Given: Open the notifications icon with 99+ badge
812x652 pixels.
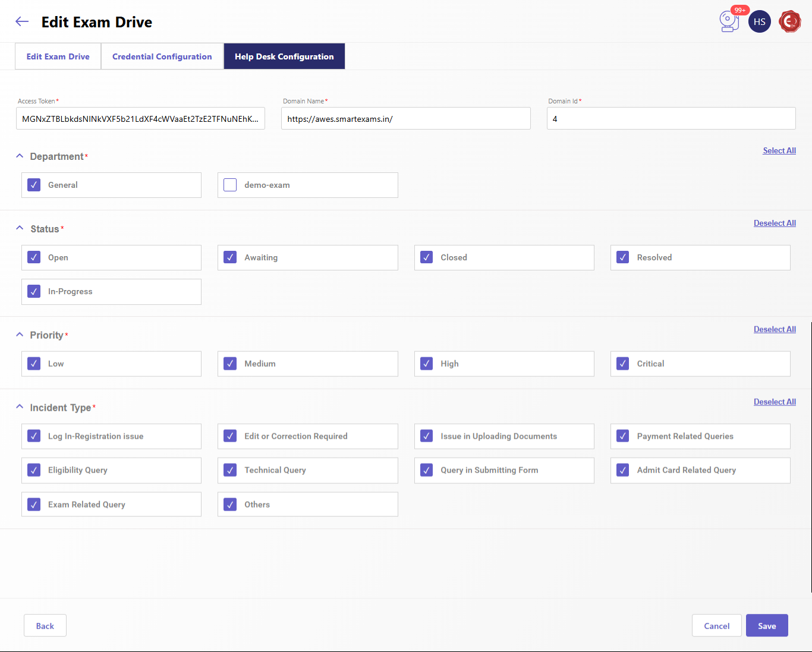Looking at the screenshot, I should 729,21.
